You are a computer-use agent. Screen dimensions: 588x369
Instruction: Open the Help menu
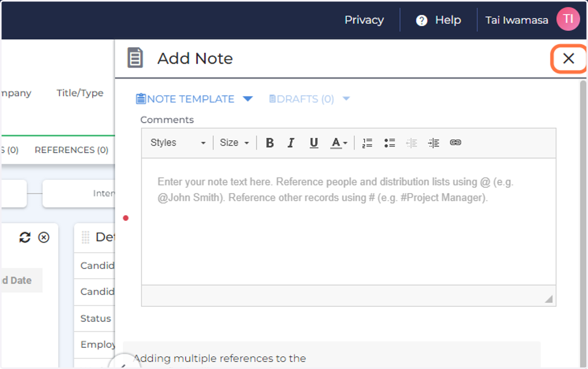point(439,20)
